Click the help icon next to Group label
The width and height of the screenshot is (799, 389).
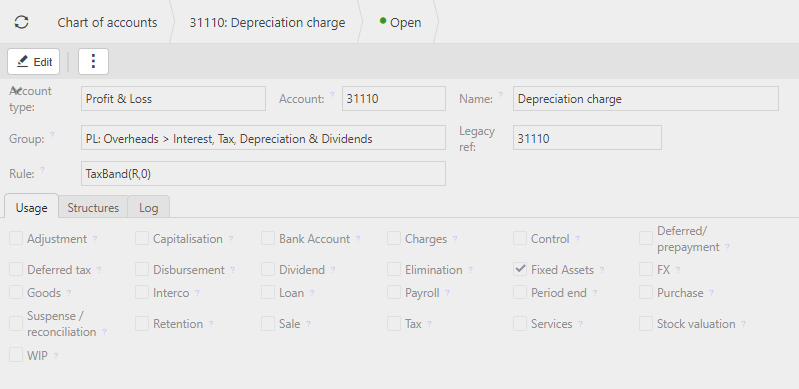pyautogui.click(x=51, y=135)
